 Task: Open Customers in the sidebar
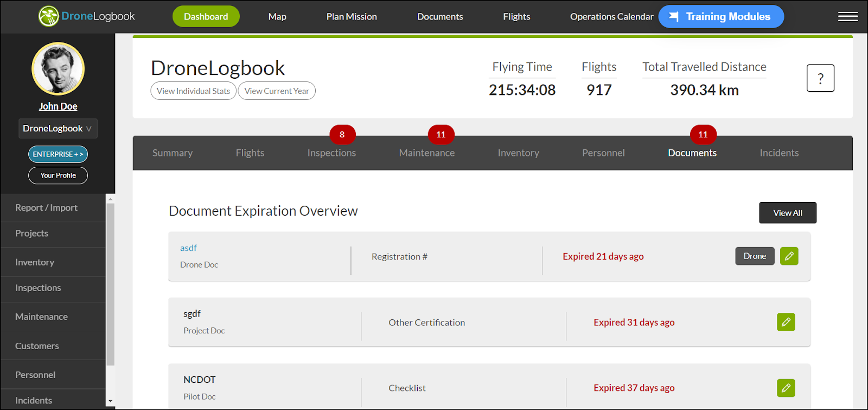53,346
